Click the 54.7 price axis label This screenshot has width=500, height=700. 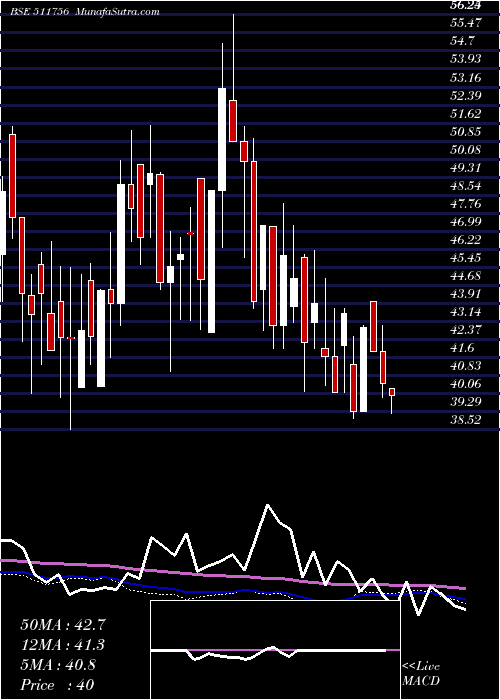tap(463, 41)
